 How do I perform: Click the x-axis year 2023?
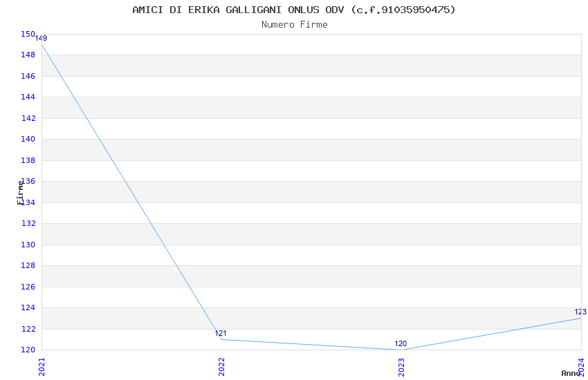[x=401, y=367]
